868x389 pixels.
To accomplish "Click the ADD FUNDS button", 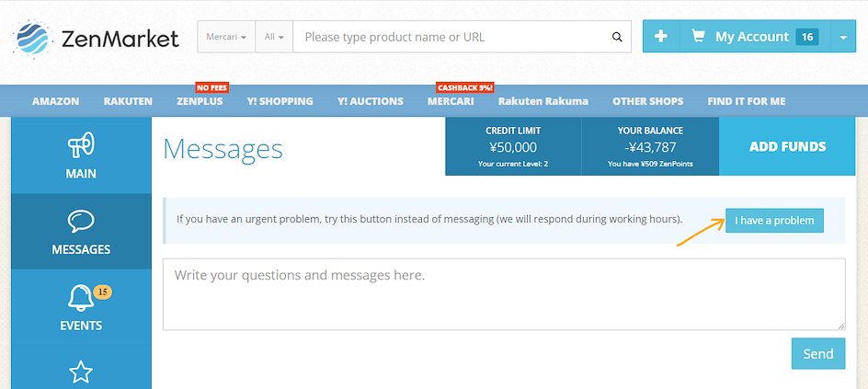I will [788, 146].
